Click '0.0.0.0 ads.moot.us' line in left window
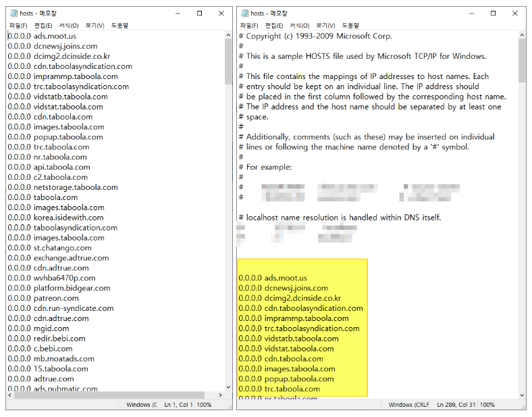 (42, 36)
